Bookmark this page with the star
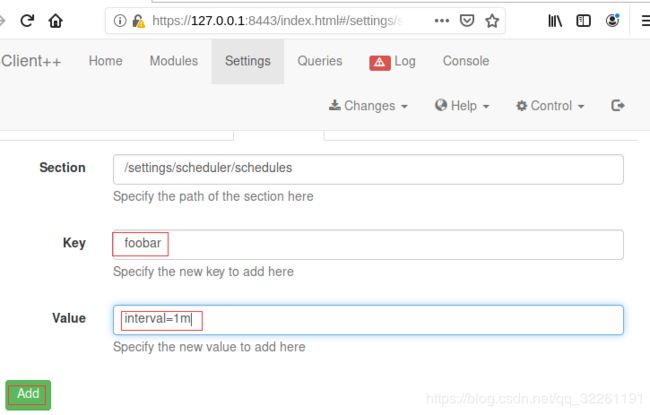 492,20
